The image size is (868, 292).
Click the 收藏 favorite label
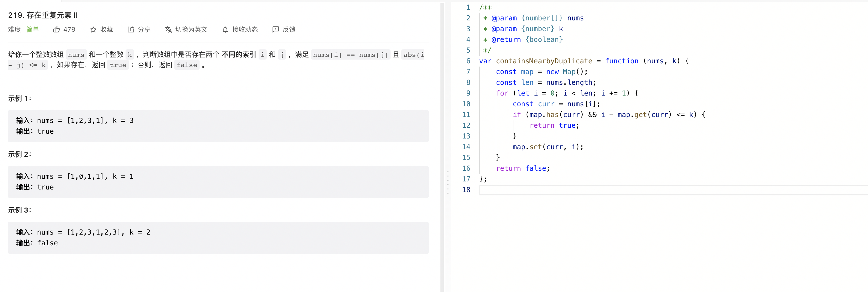(x=106, y=30)
